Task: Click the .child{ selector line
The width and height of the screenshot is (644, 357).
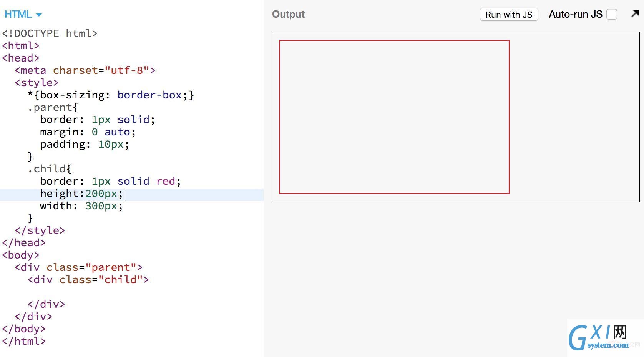Action: (x=50, y=169)
